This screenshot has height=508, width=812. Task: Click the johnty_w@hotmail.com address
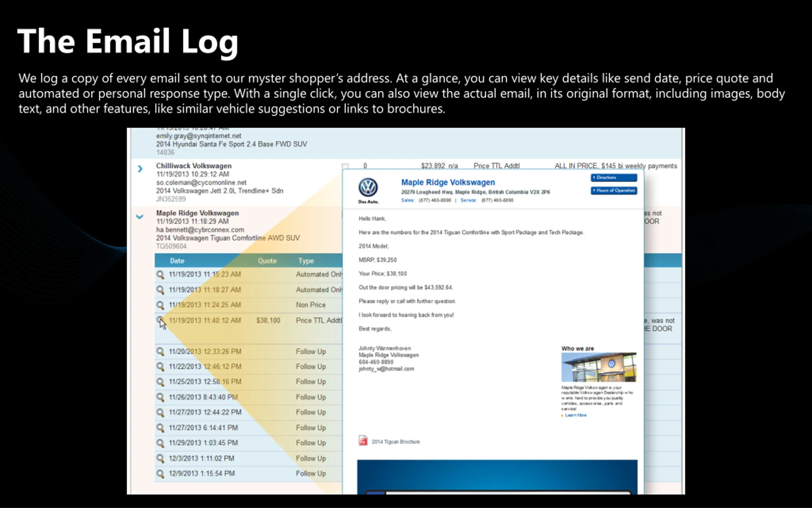(386, 369)
